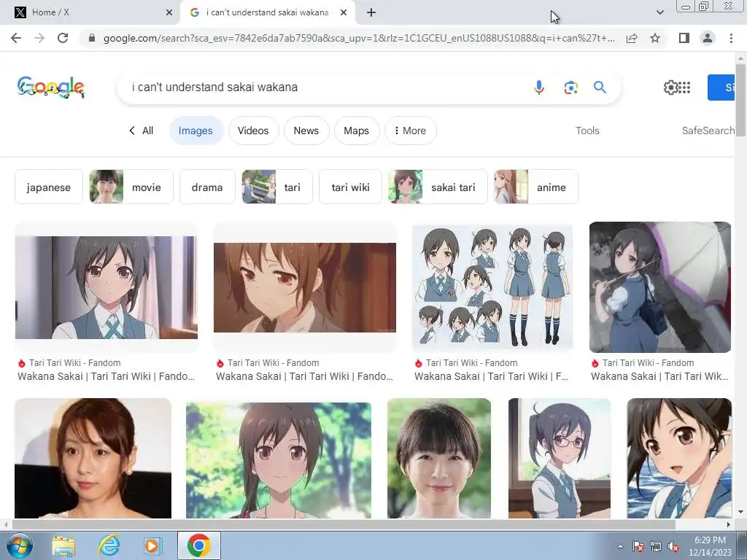Image resolution: width=747 pixels, height=560 pixels.
Task: Switch to Videos results
Action: (x=253, y=131)
